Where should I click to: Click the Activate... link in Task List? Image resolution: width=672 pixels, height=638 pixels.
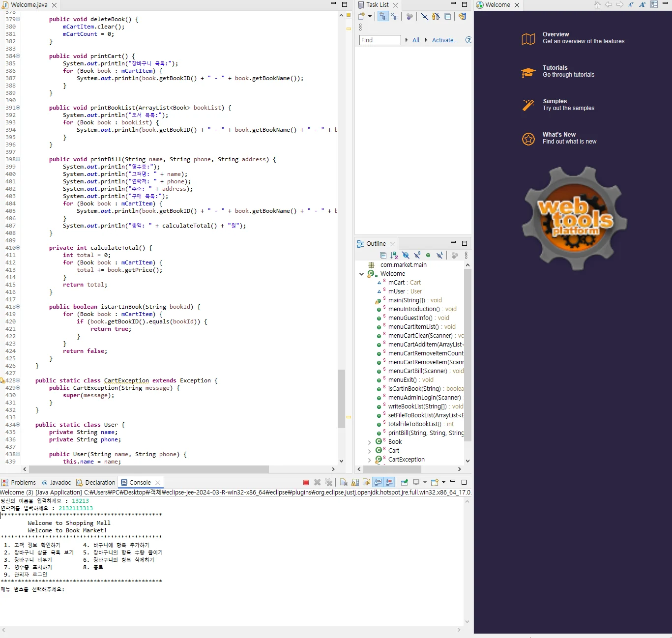click(x=444, y=40)
